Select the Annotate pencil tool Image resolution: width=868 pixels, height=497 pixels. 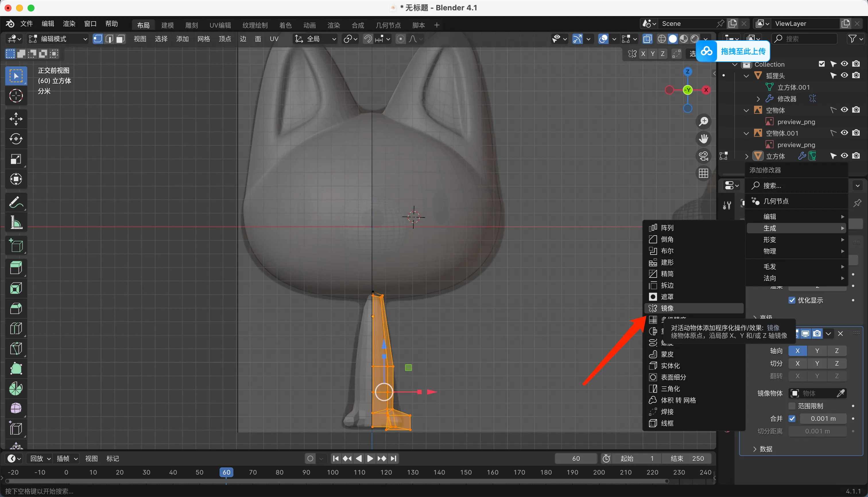pyautogui.click(x=16, y=203)
